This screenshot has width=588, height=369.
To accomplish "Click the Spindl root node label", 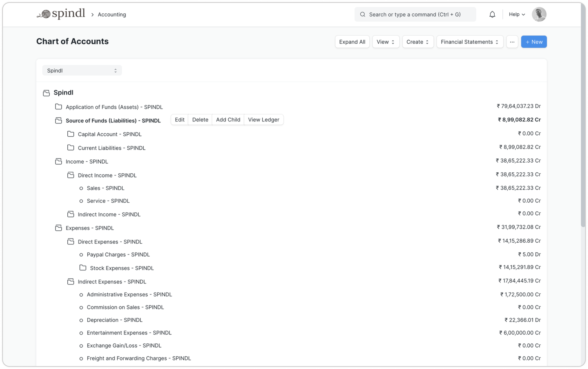I will click(63, 93).
